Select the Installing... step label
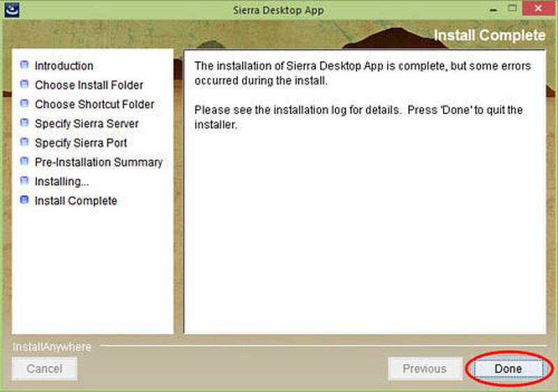Image resolution: width=558 pixels, height=392 pixels. 61,181
